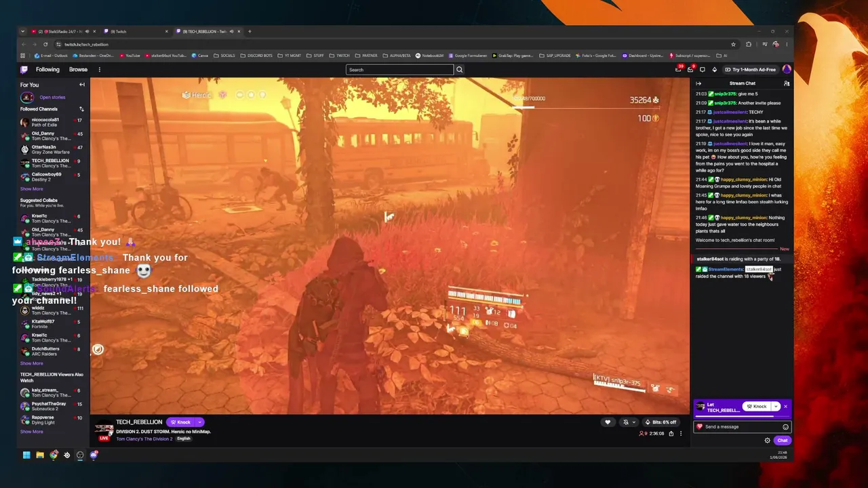Click the Open stories avatar

pyautogui.click(x=27, y=98)
